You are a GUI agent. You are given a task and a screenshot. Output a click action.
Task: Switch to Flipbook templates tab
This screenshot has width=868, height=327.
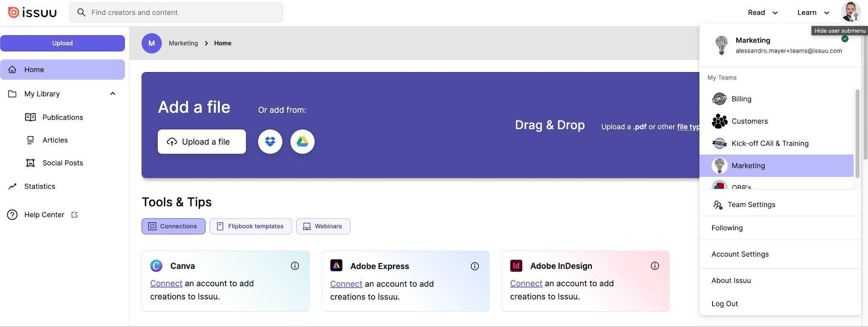[250, 226]
